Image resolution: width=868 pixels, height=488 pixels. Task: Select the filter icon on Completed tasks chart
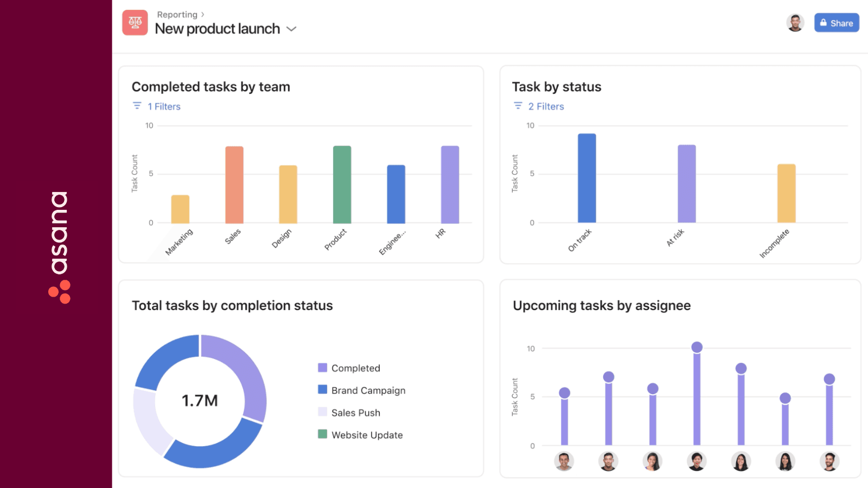pyautogui.click(x=137, y=105)
